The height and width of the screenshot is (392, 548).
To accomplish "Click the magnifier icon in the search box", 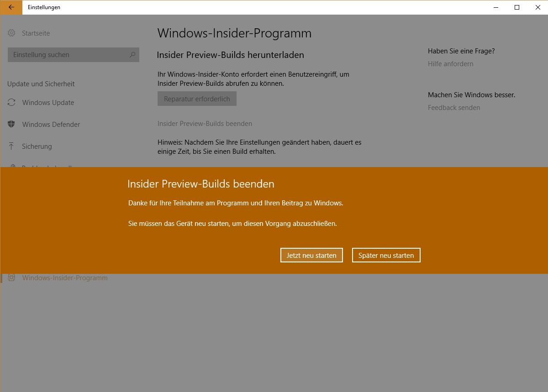I will 132,55.
